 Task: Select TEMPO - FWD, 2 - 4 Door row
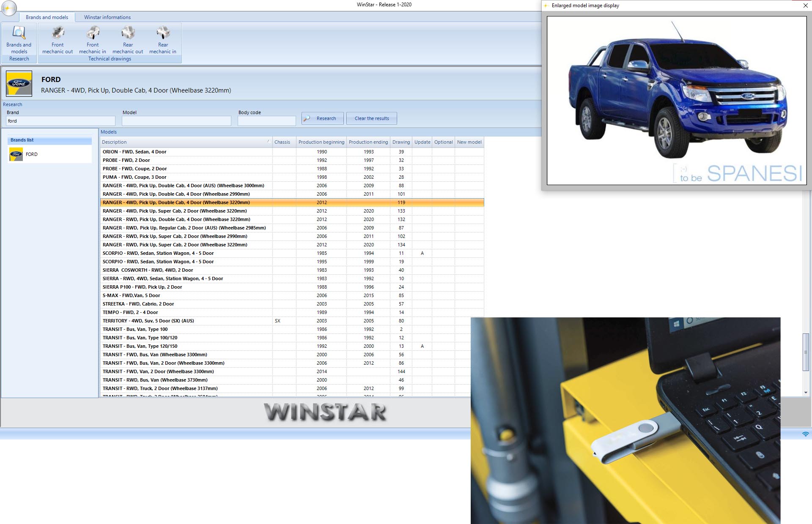[x=292, y=312]
